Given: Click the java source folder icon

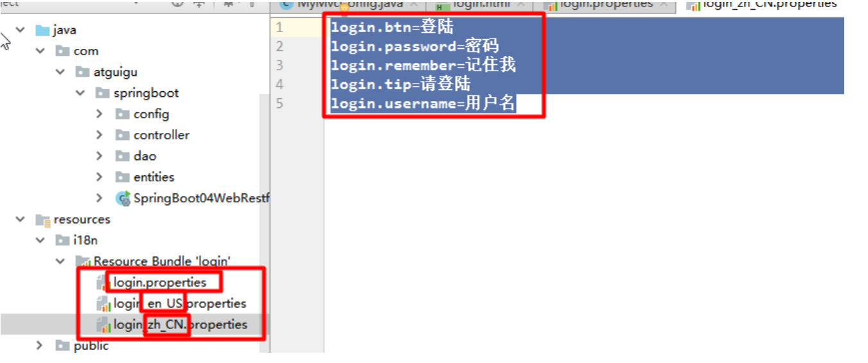Looking at the screenshot, I should pyautogui.click(x=42, y=30).
